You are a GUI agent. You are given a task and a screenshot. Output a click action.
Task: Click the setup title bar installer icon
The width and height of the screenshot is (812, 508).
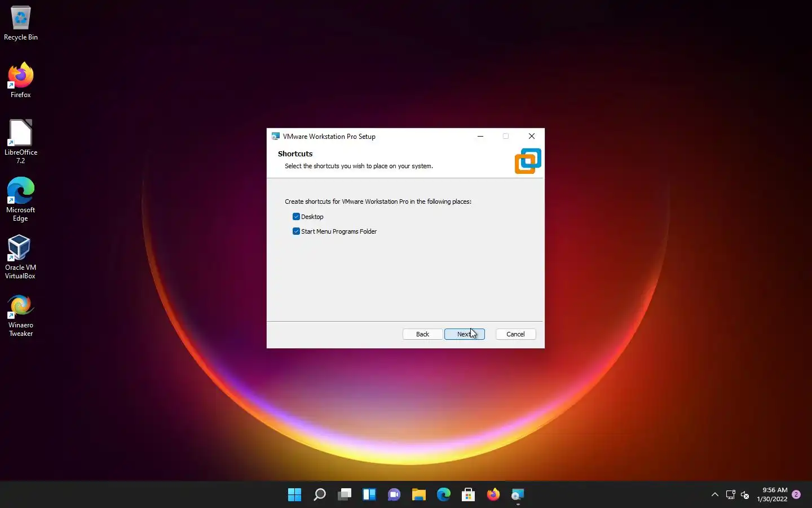click(275, 136)
